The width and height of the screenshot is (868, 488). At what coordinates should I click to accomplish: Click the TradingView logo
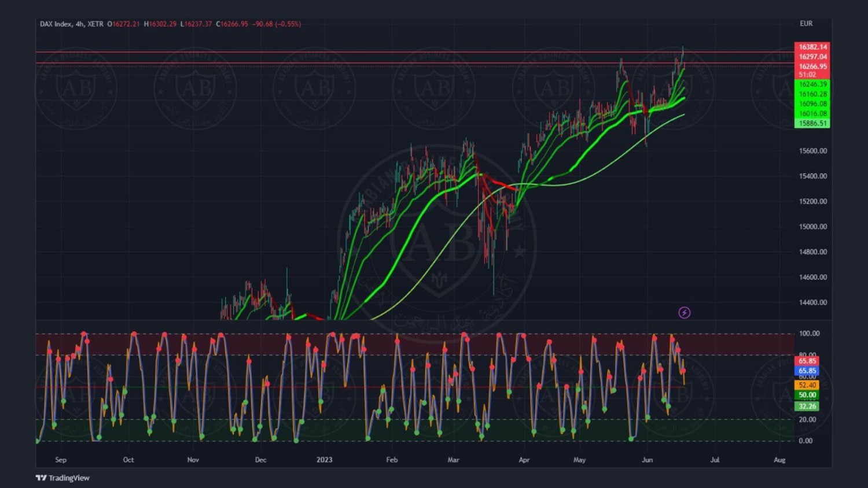[62, 478]
